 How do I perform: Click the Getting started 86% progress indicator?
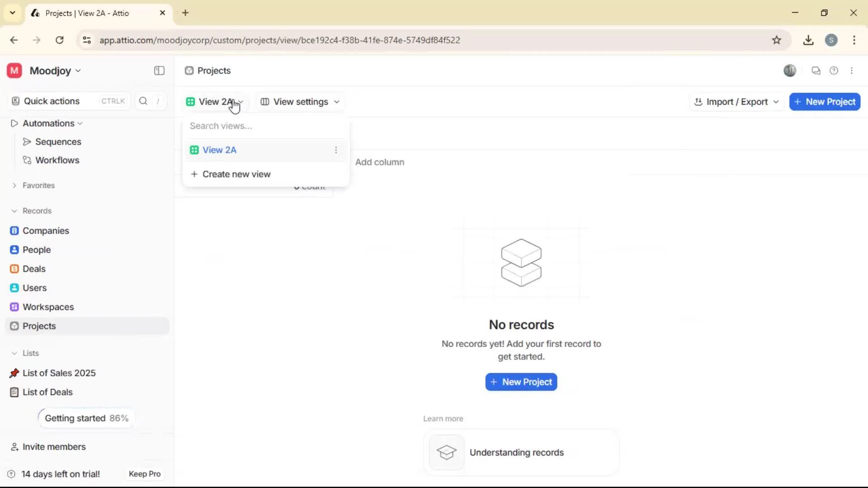tap(86, 418)
